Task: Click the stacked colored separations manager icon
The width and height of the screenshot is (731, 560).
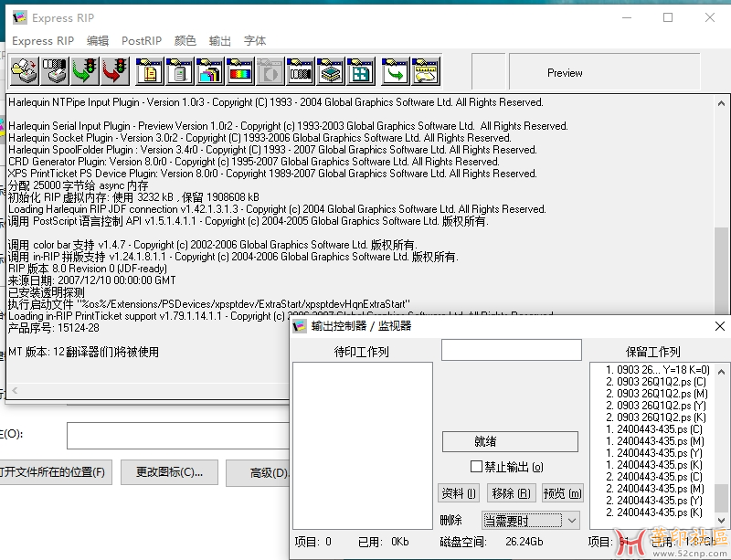Action: 210,71
